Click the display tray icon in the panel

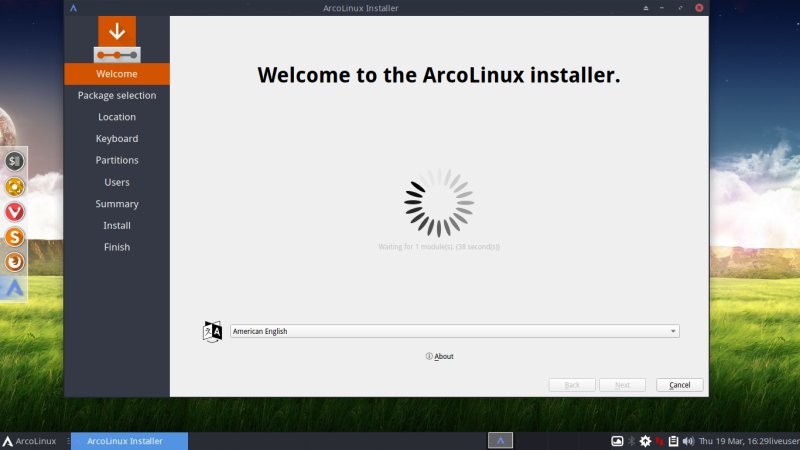pos(617,441)
